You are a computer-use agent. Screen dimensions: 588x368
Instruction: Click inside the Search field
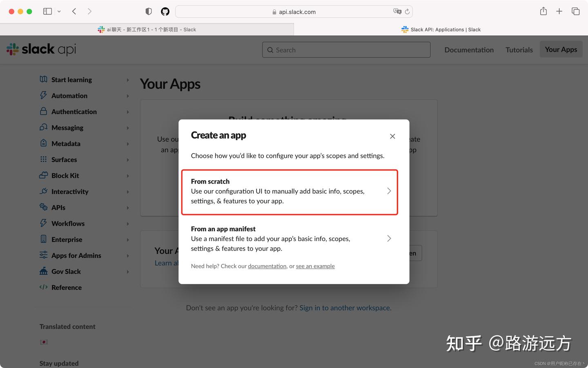tap(346, 49)
